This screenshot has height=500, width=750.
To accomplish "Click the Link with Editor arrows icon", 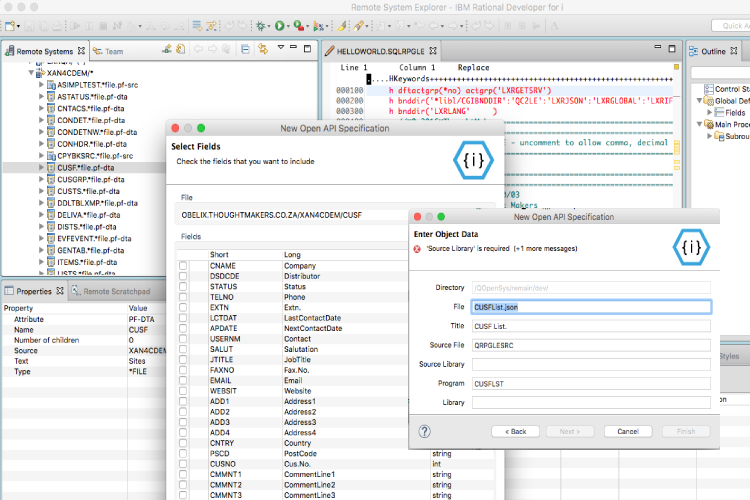I will point(263,49).
